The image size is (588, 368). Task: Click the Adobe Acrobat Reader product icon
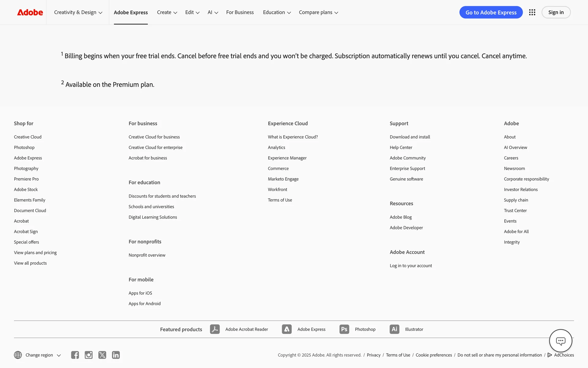coord(215,329)
